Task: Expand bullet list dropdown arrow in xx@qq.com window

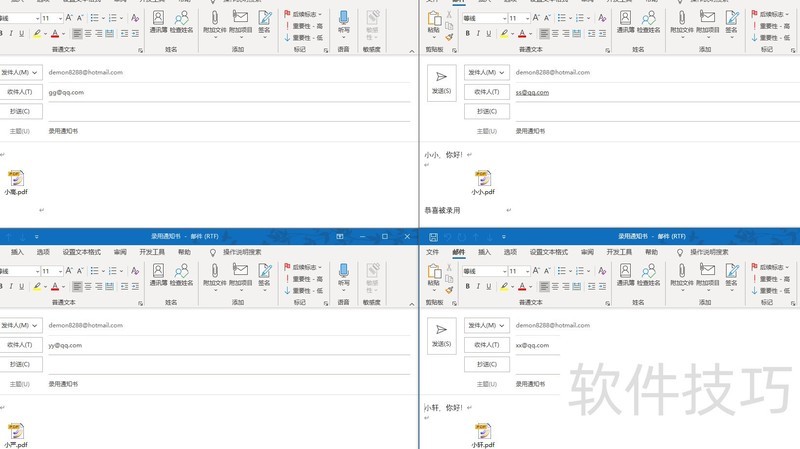Action: 570,271
